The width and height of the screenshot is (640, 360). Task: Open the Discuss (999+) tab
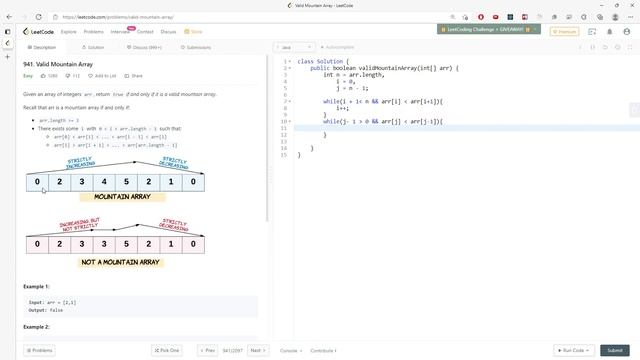(x=144, y=47)
